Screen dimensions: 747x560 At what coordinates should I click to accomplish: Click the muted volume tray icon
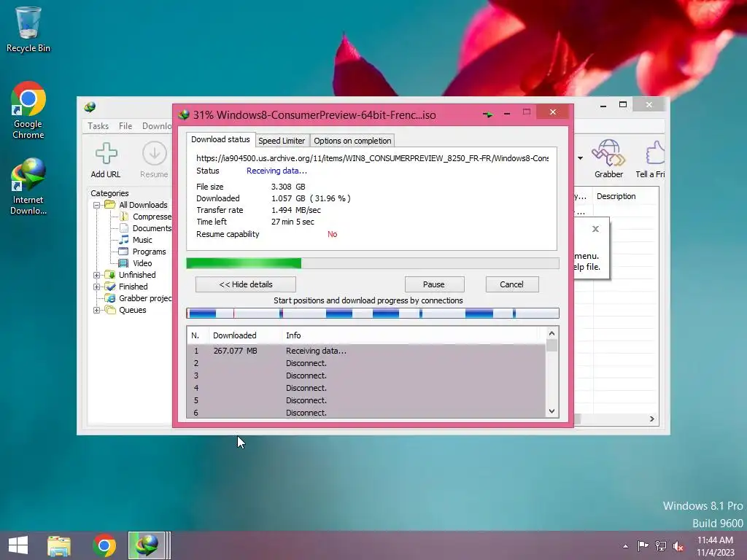(x=678, y=545)
